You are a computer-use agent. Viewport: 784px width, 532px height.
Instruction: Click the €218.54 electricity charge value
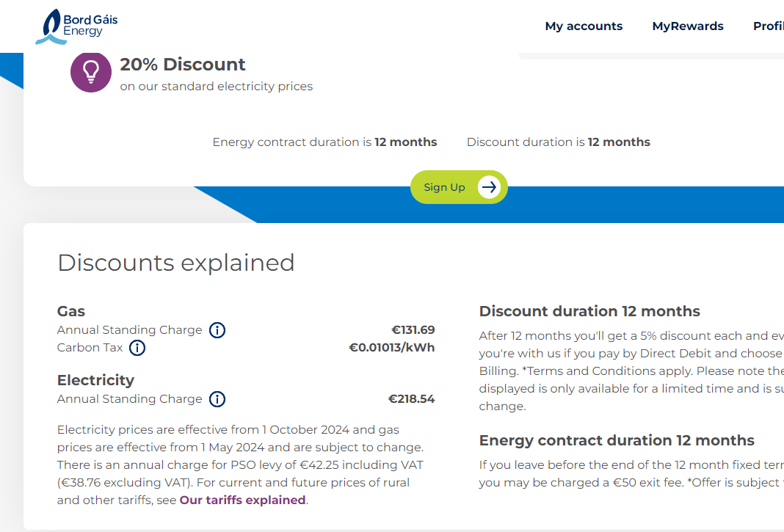[x=411, y=399]
